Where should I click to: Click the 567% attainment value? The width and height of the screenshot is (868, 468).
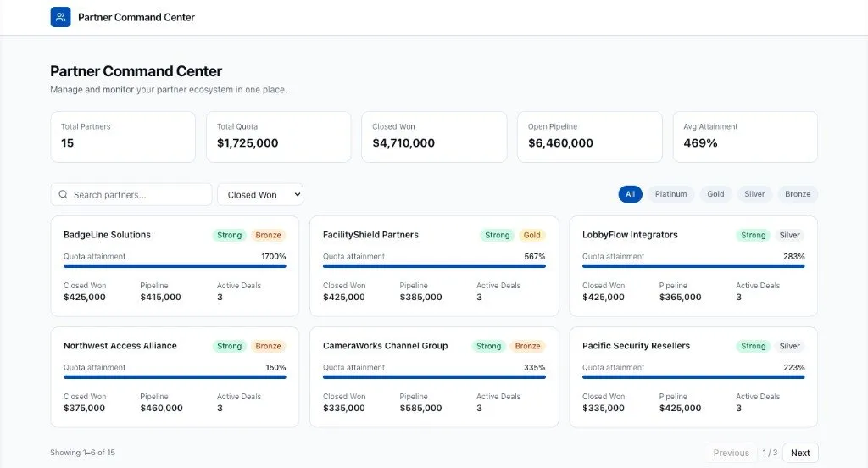[535, 256]
